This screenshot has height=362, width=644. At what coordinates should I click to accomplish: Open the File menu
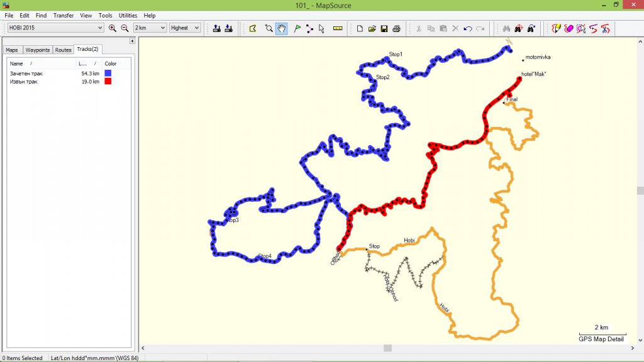[9, 15]
